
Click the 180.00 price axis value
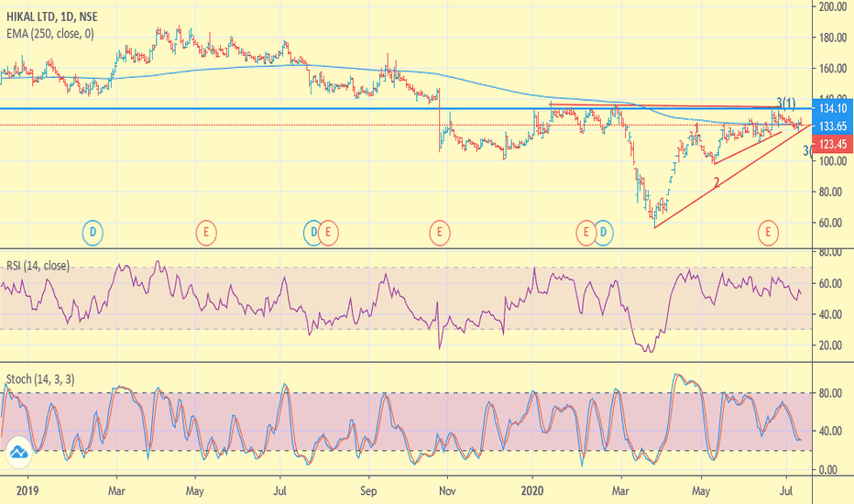coord(833,38)
